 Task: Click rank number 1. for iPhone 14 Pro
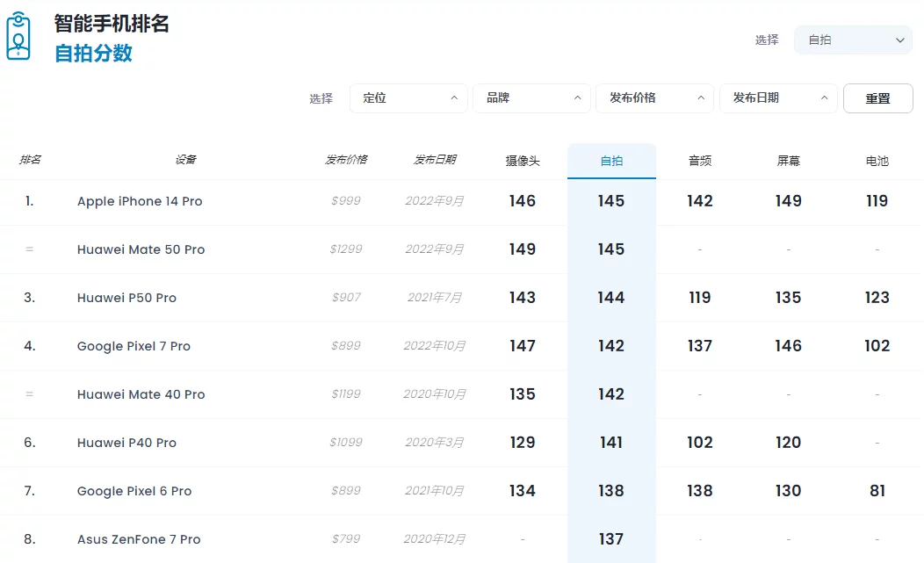30,202
